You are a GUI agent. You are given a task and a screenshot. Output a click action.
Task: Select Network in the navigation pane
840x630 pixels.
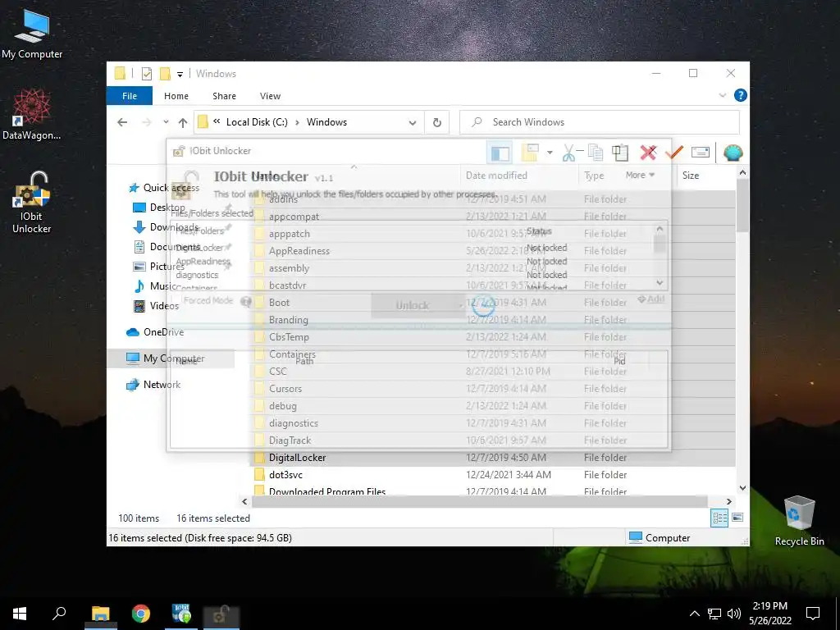point(153,385)
